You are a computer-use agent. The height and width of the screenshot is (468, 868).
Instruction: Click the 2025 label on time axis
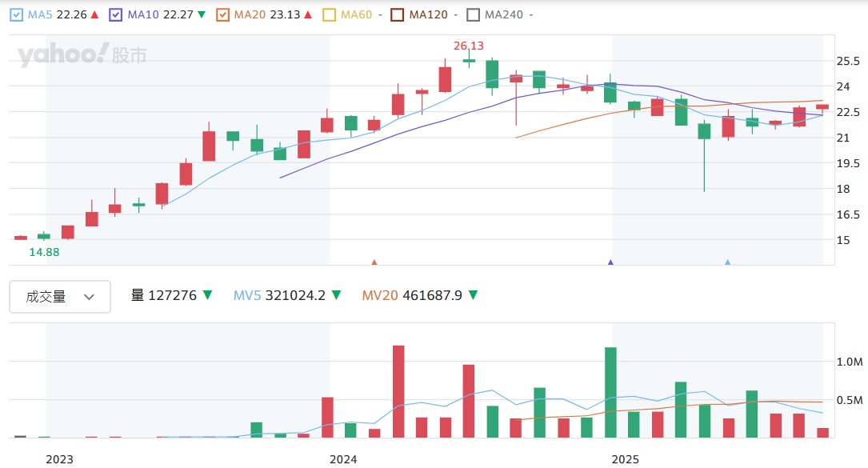(x=626, y=459)
